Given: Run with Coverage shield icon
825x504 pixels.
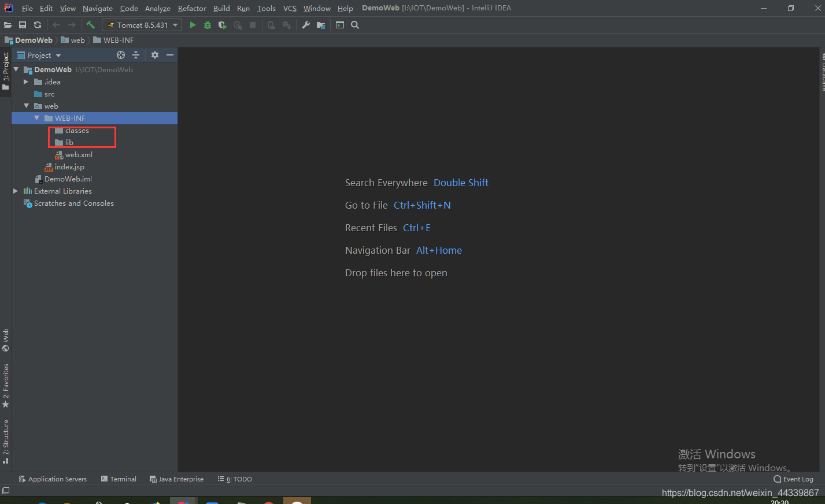Looking at the screenshot, I should coord(223,25).
